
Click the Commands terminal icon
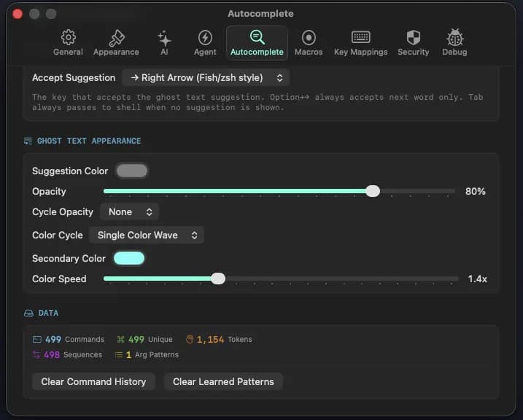pyautogui.click(x=36, y=339)
